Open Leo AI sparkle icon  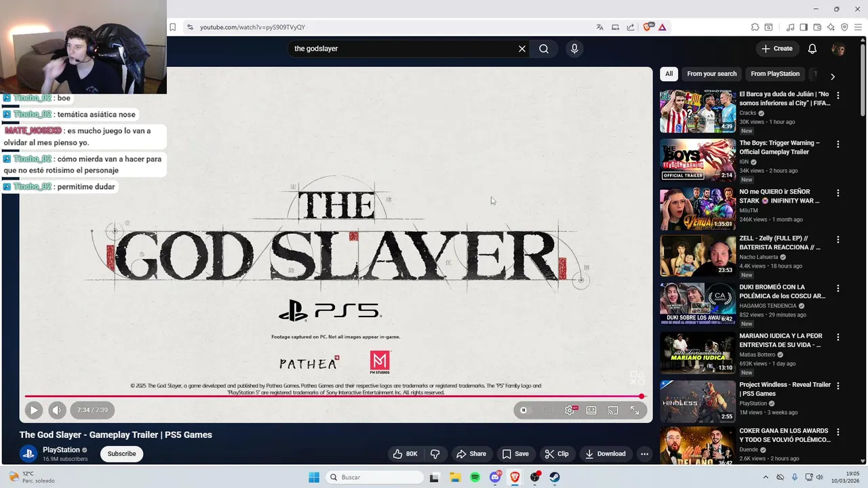tap(831, 27)
